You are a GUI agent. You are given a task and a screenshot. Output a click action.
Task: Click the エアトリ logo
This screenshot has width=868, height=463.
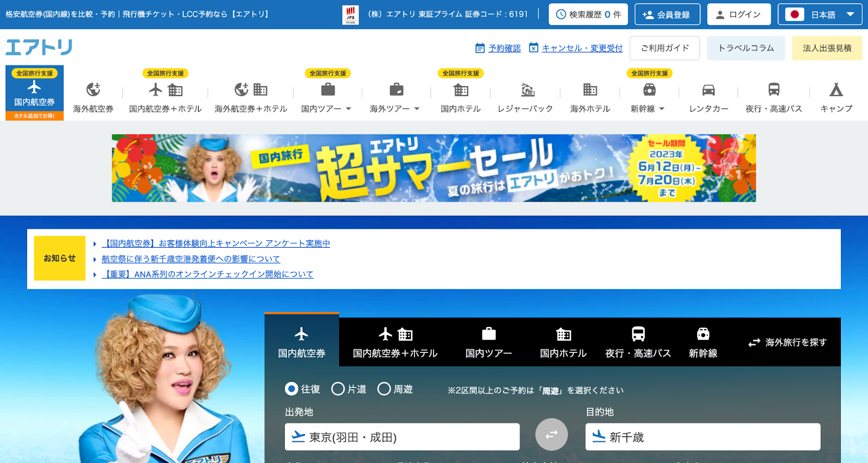click(39, 47)
